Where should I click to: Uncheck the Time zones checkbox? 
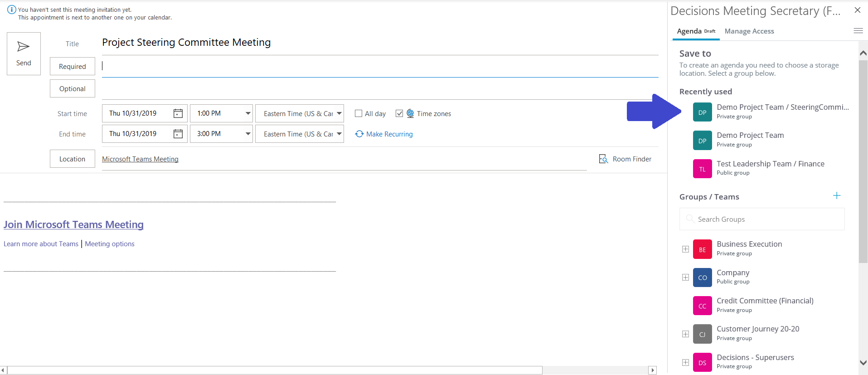click(399, 113)
